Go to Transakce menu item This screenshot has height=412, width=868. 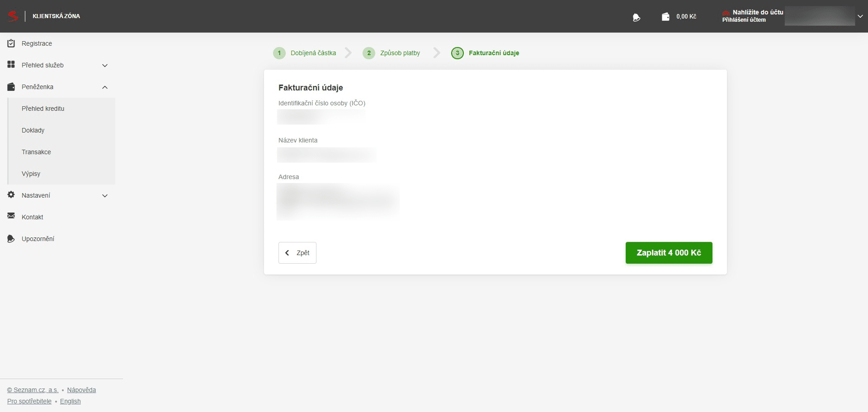(x=36, y=152)
